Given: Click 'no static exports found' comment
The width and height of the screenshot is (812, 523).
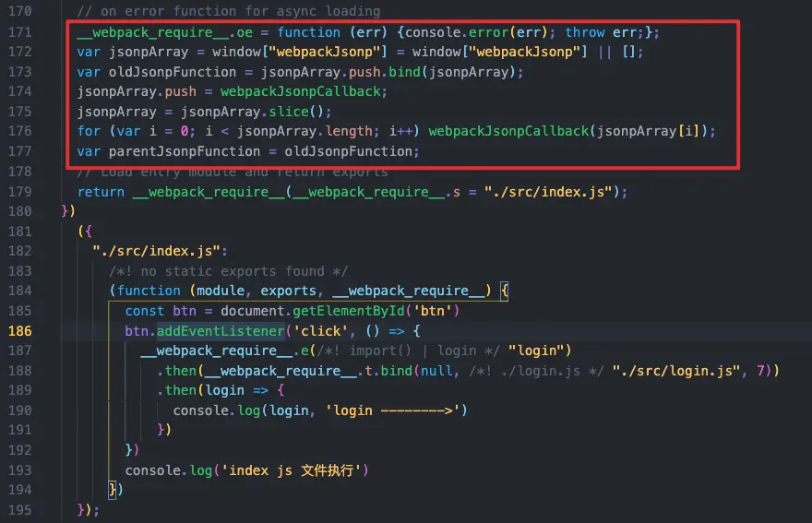Looking at the screenshot, I should coord(229,271).
